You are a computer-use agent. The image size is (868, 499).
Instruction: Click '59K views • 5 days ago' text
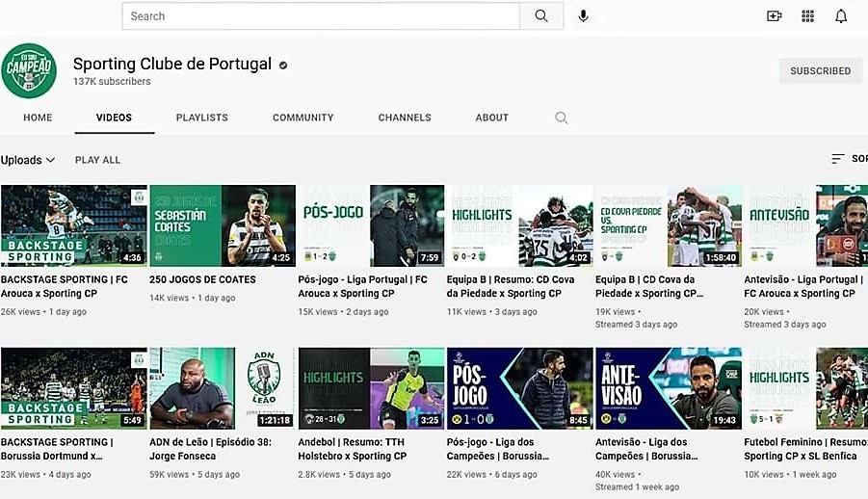195,475
